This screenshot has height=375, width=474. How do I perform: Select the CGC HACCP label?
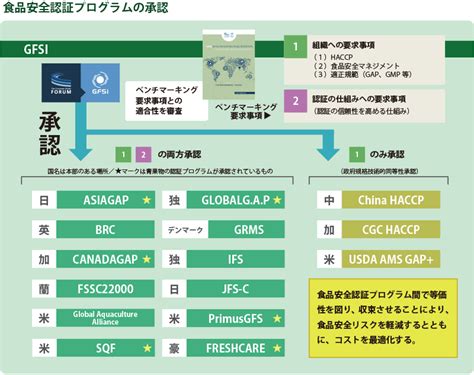point(391,230)
